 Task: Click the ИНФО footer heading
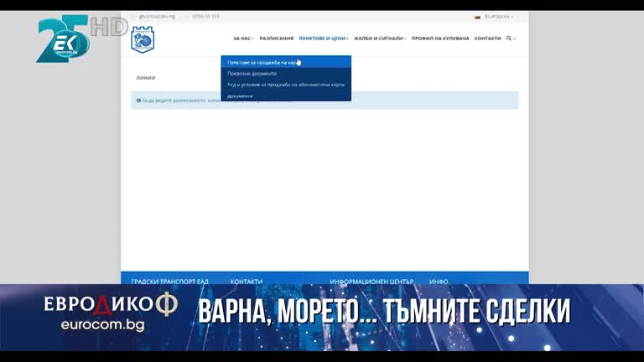pyautogui.click(x=439, y=282)
